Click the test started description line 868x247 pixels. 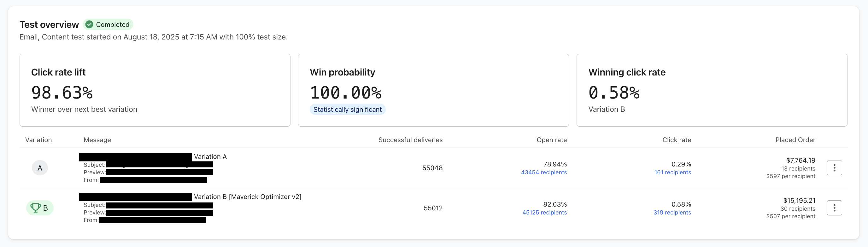pyautogui.click(x=154, y=37)
